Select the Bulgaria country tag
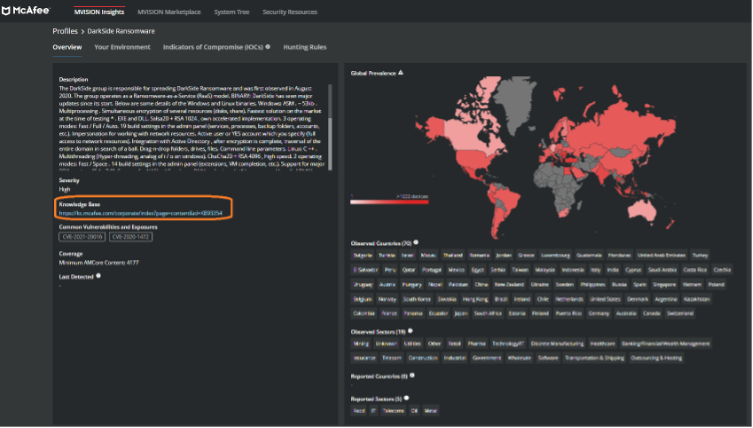 (x=363, y=256)
